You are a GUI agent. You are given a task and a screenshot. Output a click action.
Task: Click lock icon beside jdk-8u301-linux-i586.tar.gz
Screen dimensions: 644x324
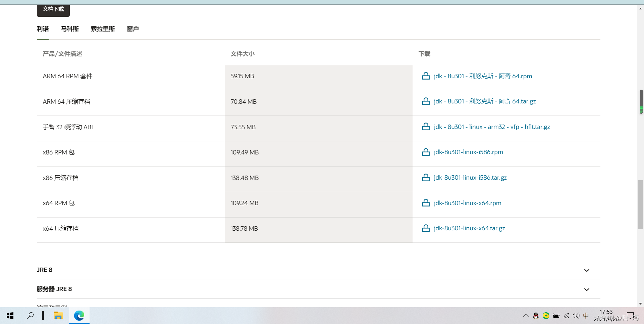tap(426, 178)
